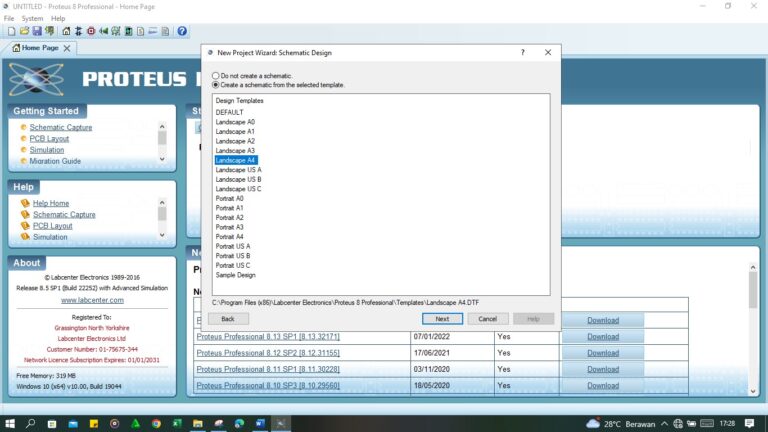Click the greyed-out Help button in wizard
This screenshot has width=768, height=432.
[533, 319]
